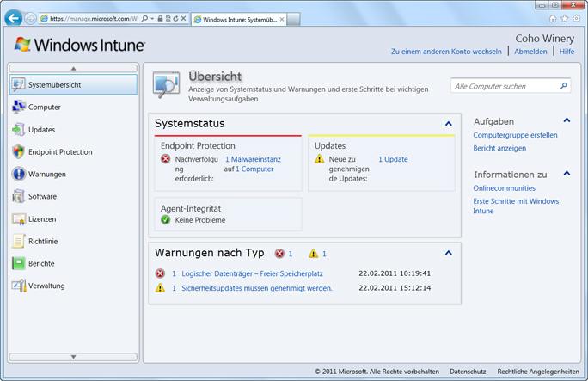Collapse the Systemstatus panel
This screenshot has height=381, width=588.
click(x=448, y=123)
